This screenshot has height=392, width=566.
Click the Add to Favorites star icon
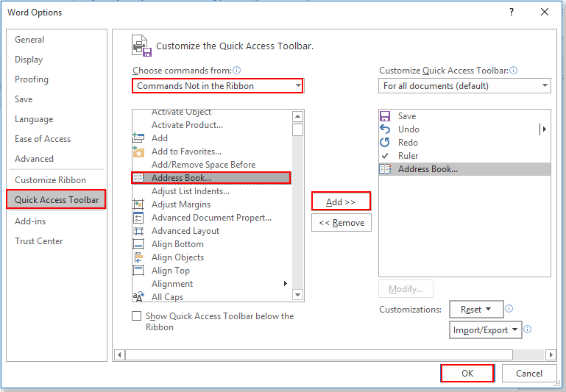[x=138, y=152]
